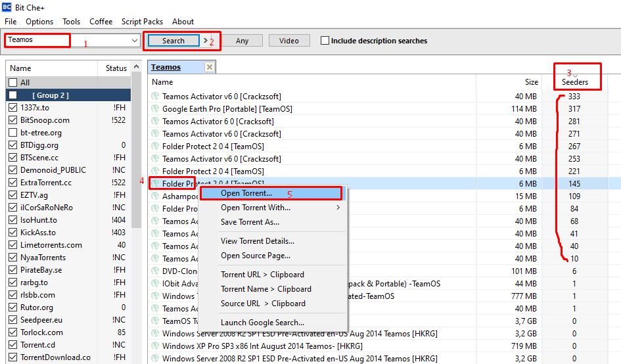Viewport: 621px width, 364px height.
Task: Uncheck the ExtraTorrent.cc site
Action: coord(12,182)
